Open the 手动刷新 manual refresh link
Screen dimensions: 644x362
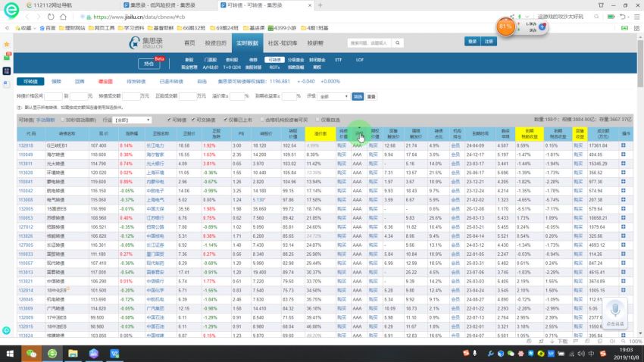(x=45, y=120)
